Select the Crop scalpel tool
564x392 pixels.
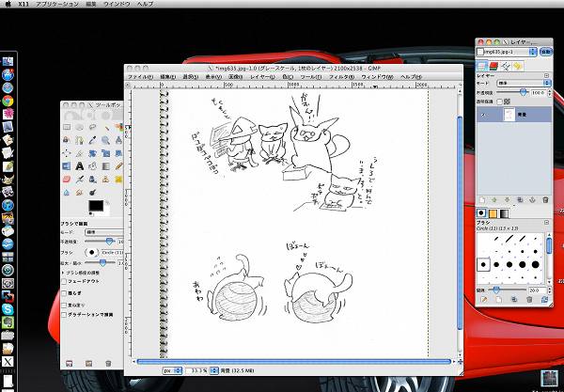(x=80, y=153)
